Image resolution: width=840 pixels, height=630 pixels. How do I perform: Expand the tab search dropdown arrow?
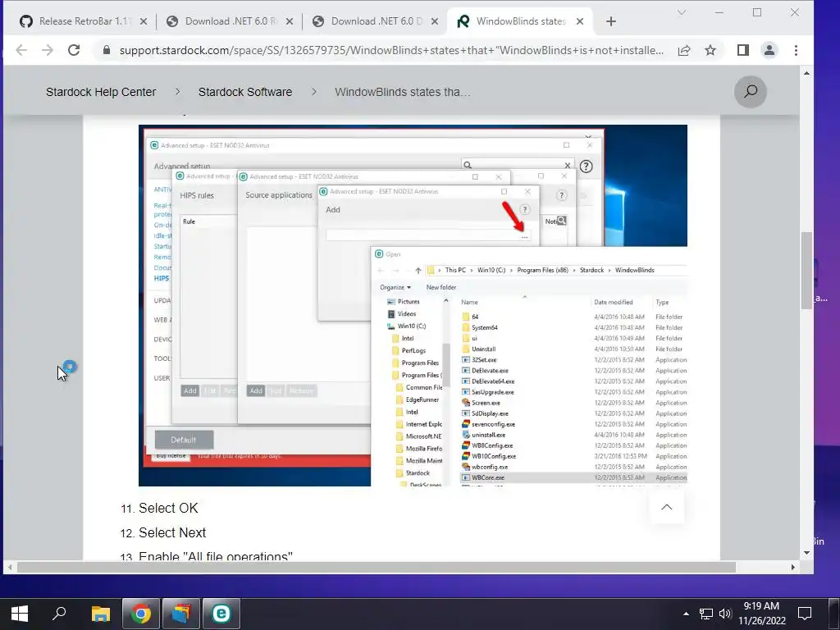[682, 12]
